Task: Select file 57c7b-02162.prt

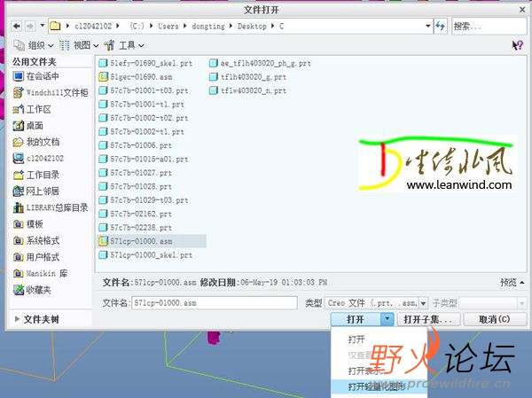Action: click(135, 214)
